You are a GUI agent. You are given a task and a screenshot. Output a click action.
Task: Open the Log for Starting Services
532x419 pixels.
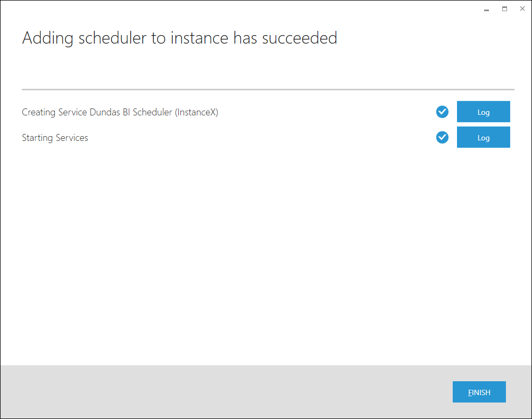point(483,137)
